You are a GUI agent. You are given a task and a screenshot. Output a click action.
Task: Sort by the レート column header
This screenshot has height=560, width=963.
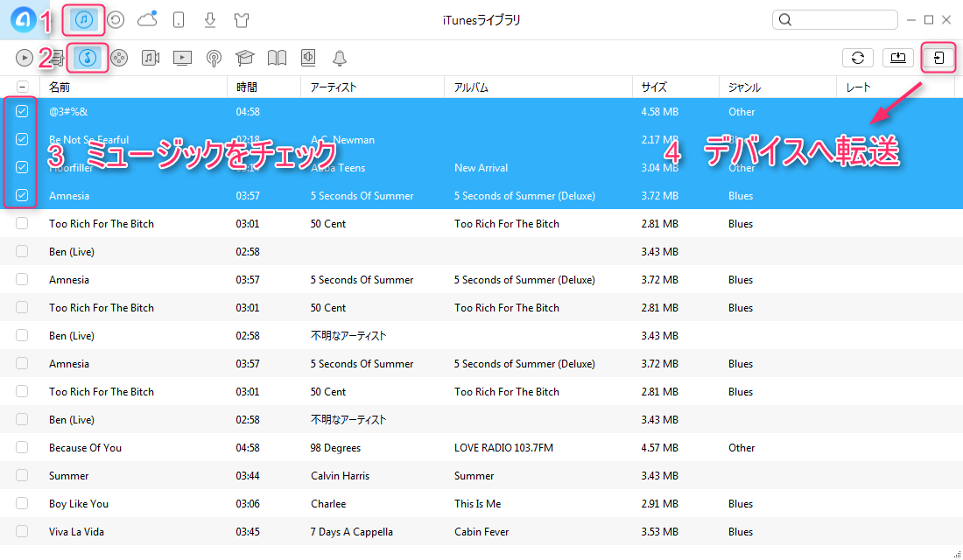[896, 87]
